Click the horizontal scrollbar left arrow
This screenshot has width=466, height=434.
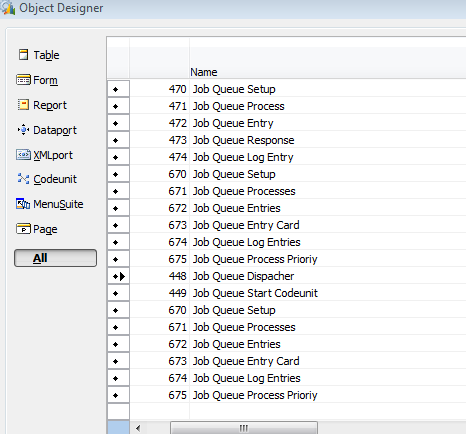(138, 428)
